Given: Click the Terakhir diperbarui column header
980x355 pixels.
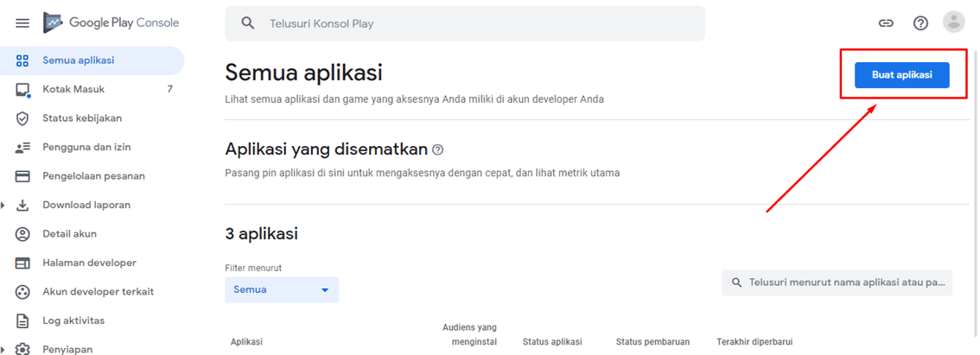Looking at the screenshot, I should click(754, 342).
